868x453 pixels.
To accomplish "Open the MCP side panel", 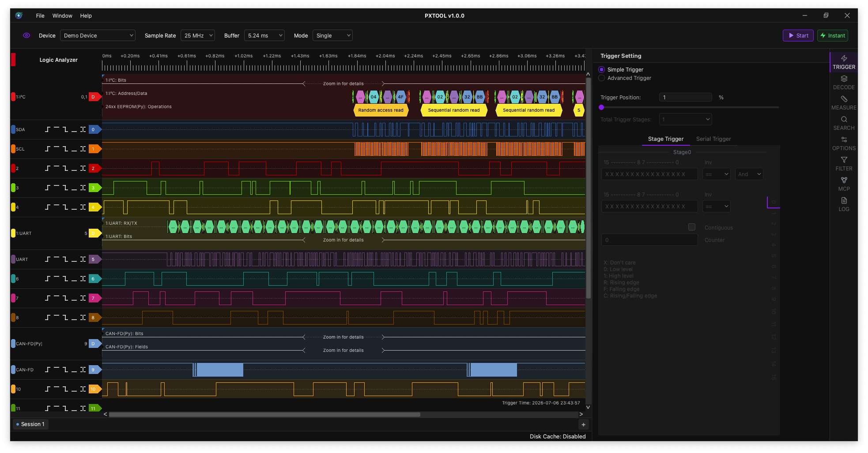I will (x=844, y=184).
